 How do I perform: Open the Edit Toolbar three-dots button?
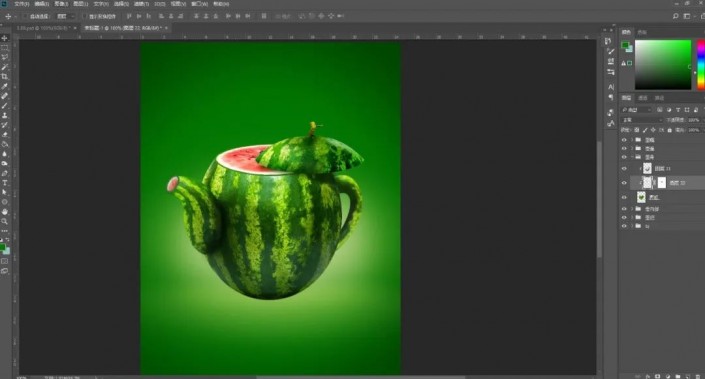(x=4, y=231)
